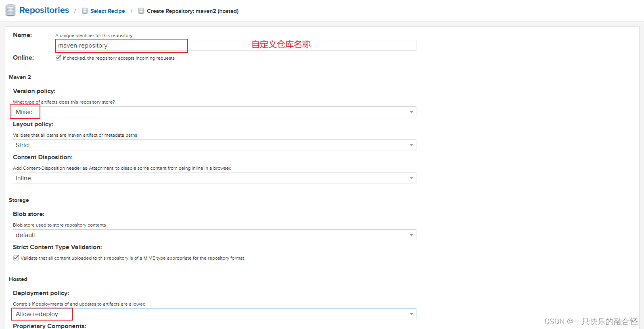Click the 'Blob store:' label
644x329 pixels.
29,214
